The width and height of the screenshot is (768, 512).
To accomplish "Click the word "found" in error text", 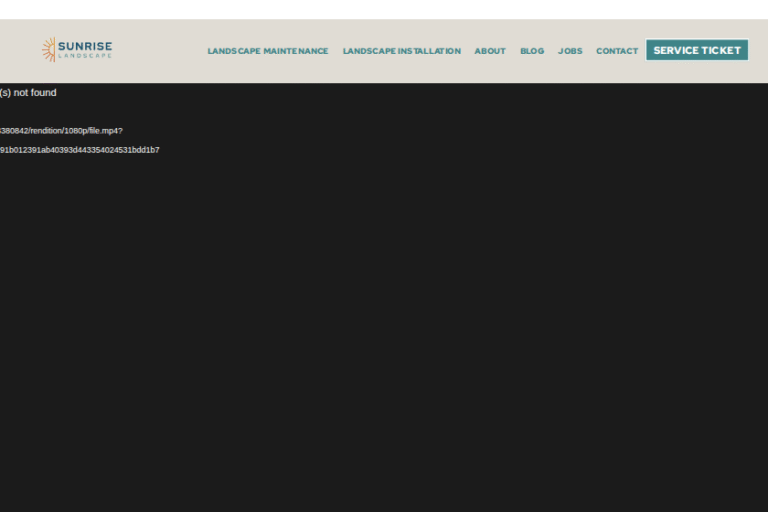I will (44, 93).
